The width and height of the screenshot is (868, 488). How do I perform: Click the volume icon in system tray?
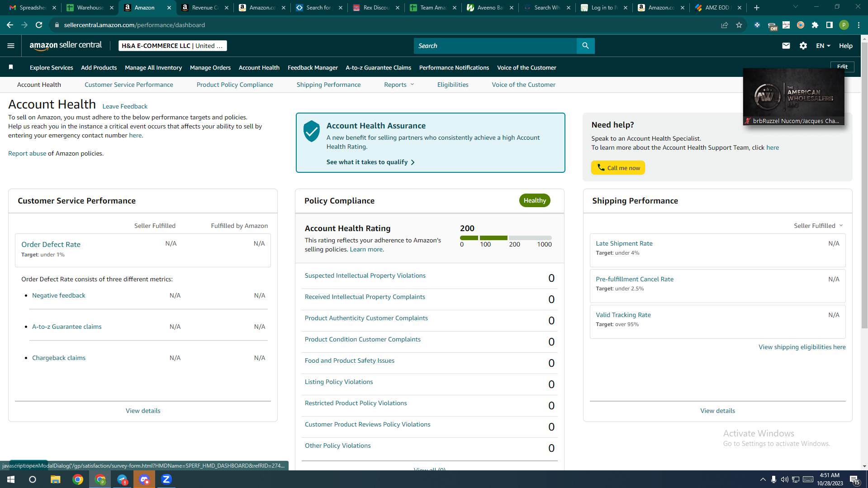(x=784, y=479)
